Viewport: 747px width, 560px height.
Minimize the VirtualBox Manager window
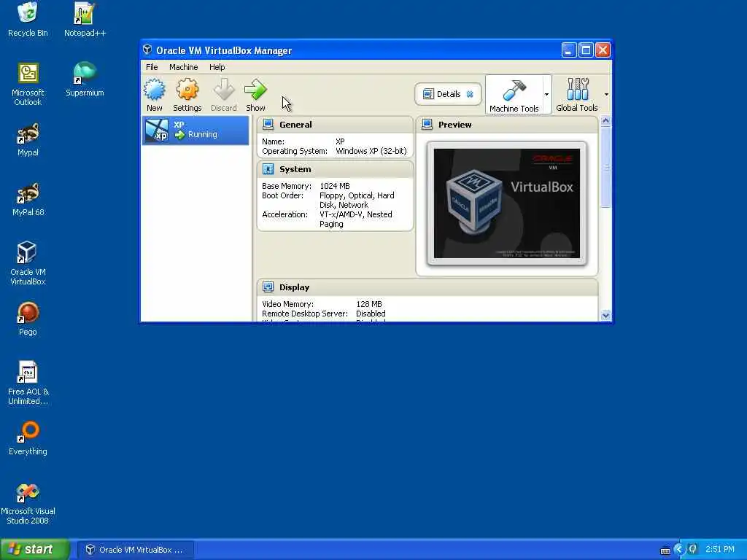click(x=569, y=50)
